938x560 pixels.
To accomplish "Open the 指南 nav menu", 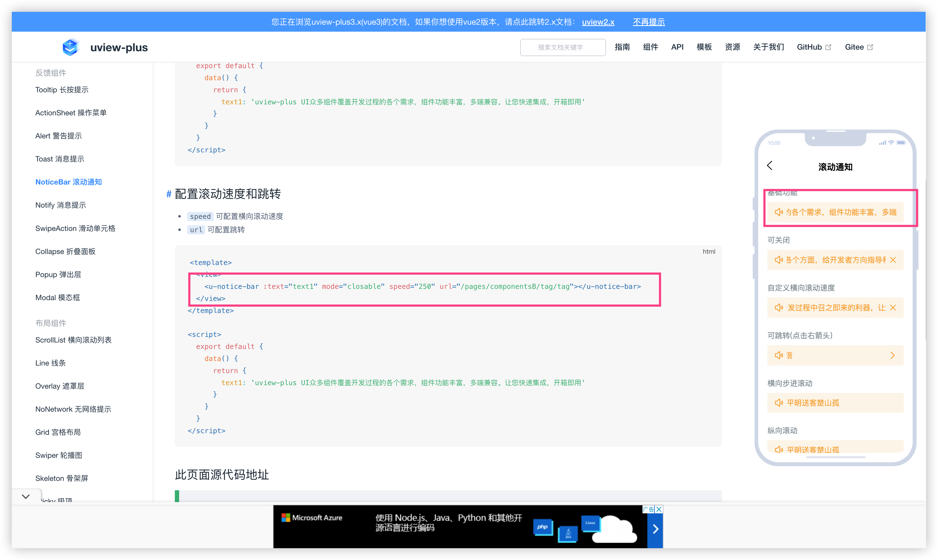I will pos(622,47).
